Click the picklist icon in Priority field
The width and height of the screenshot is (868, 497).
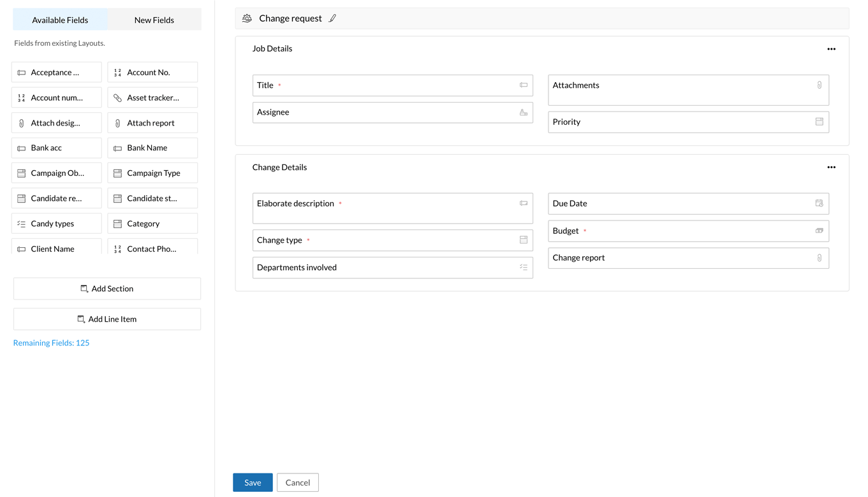click(x=820, y=122)
